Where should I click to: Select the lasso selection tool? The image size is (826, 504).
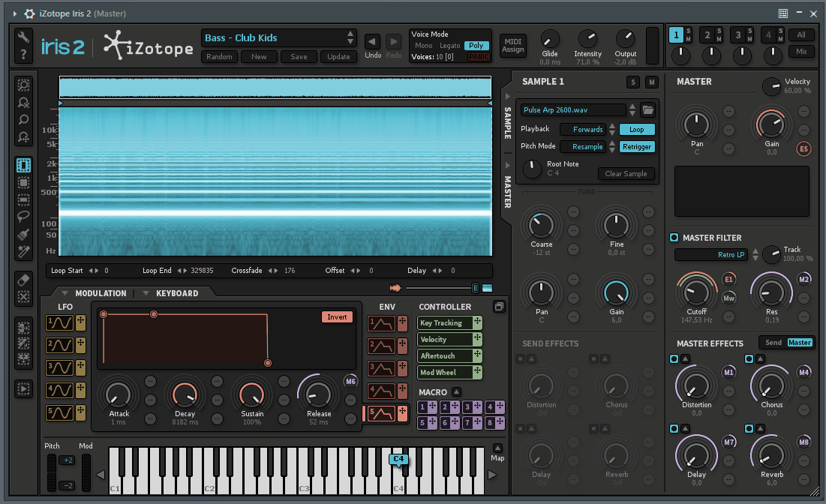23,217
